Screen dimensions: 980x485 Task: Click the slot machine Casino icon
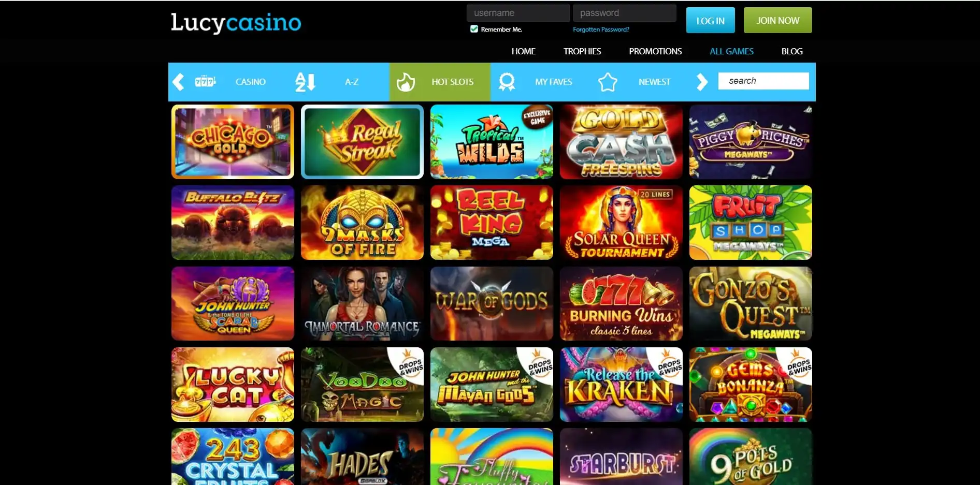pyautogui.click(x=205, y=81)
